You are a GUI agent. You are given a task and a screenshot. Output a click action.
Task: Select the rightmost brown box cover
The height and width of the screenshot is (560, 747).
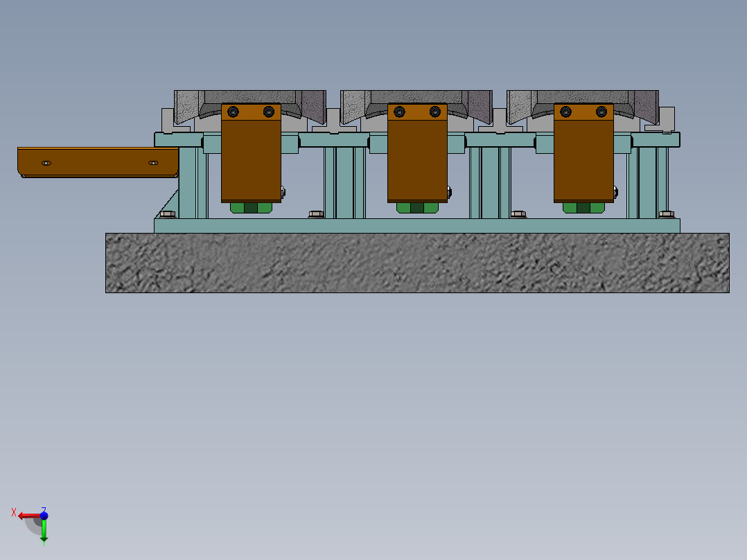pyautogui.click(x=583, y=153)
